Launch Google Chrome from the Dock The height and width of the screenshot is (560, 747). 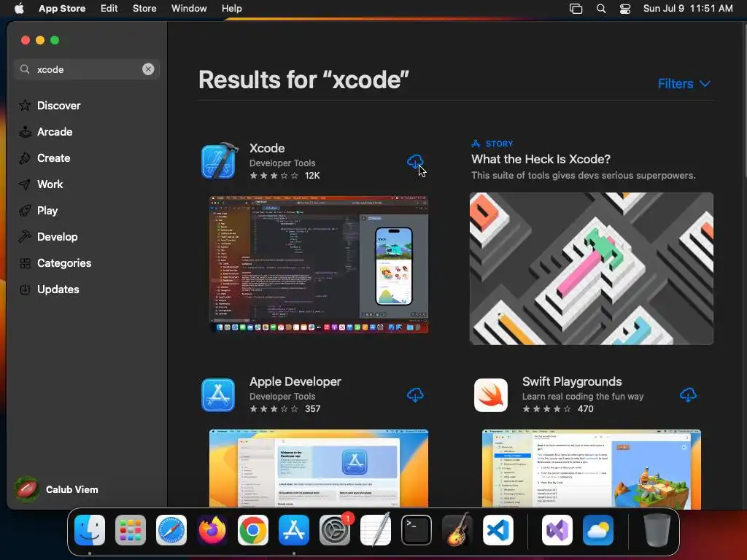(x=253, y=530)
